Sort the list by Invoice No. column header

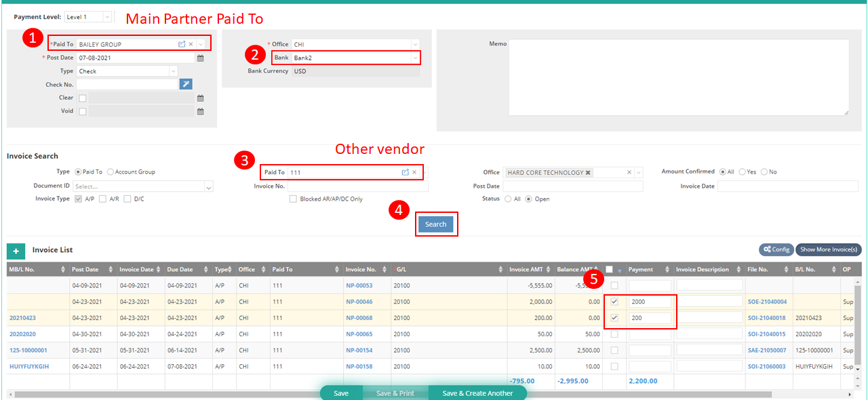[x=366, y=270]
